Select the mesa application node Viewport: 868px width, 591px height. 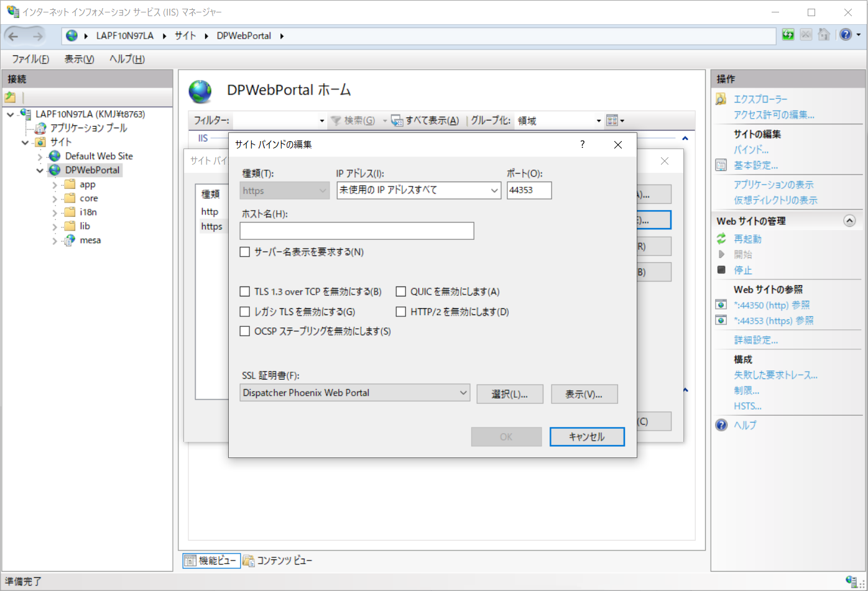[x=90, y=240]
